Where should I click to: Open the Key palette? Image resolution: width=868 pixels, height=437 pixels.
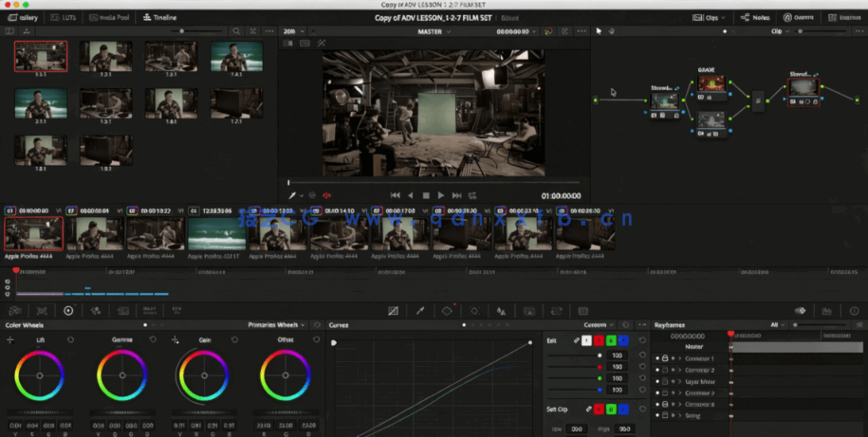point(528,311)
